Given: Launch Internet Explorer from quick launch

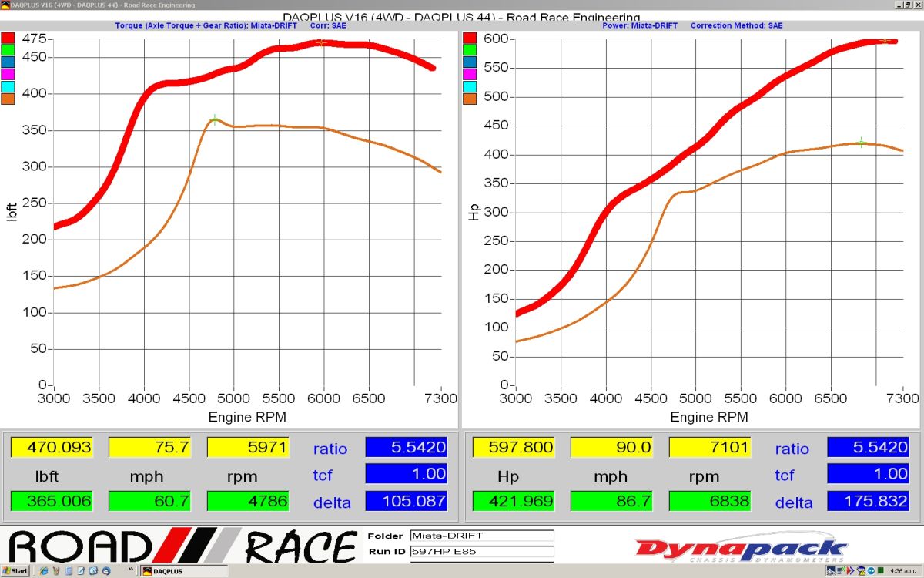Looking at the screenshot, I should pyautogui.click(x=44, y=571).
